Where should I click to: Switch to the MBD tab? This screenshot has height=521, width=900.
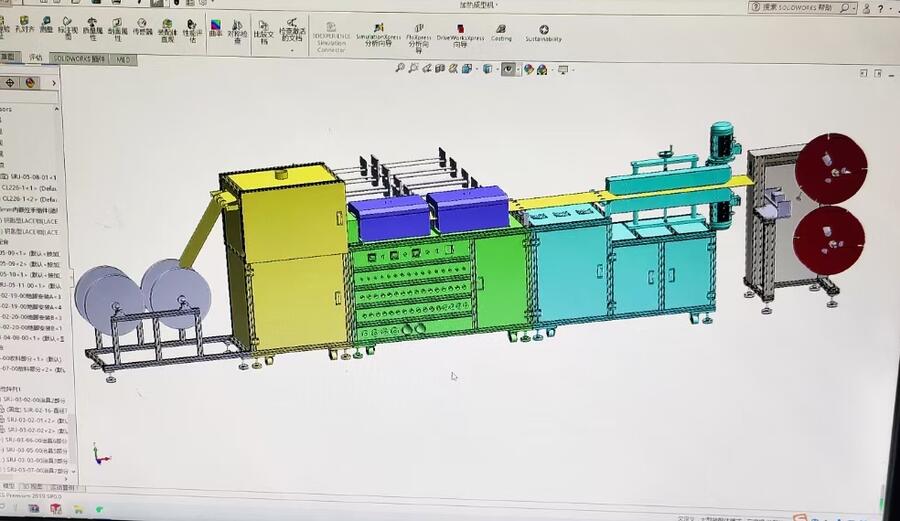click(123, 59)
